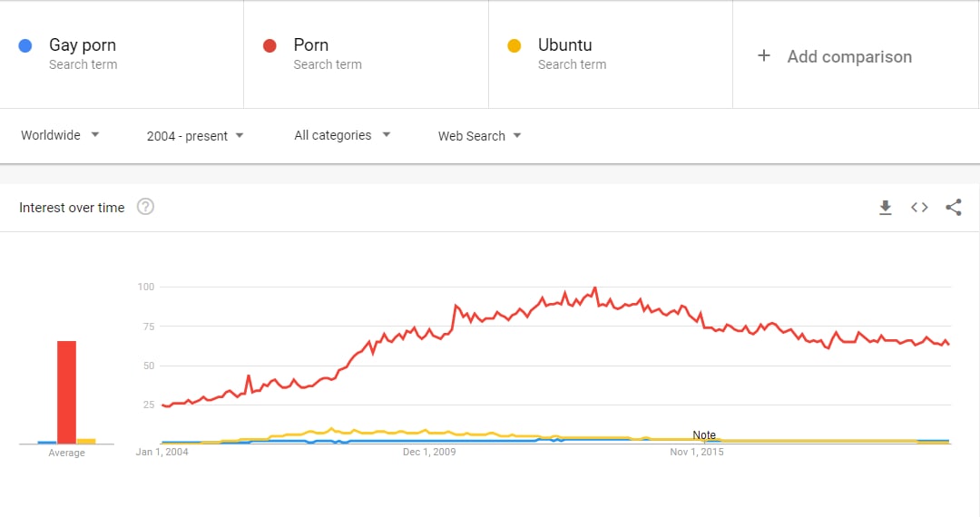Click the blue search term dot
Image resolution: width=980 pixels, height=517 pixels.
25,45
